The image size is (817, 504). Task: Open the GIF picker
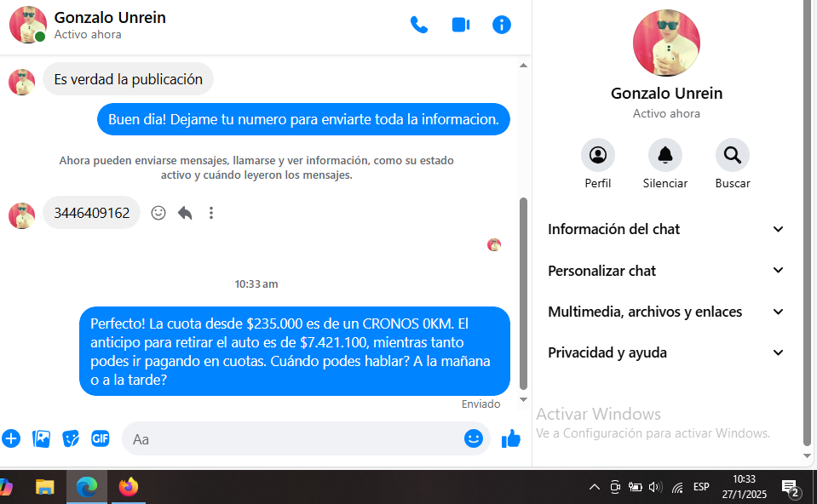(101, 438)
